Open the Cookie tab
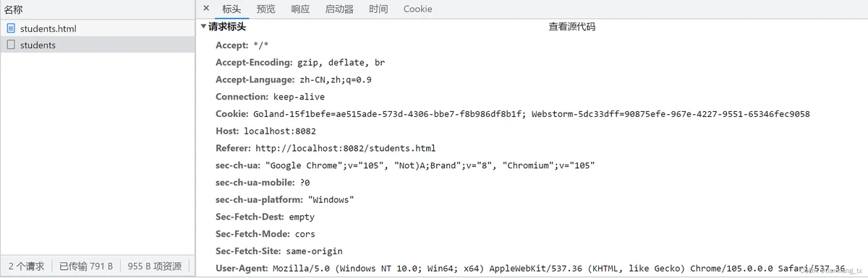The image size is (868, 278). 417,9
